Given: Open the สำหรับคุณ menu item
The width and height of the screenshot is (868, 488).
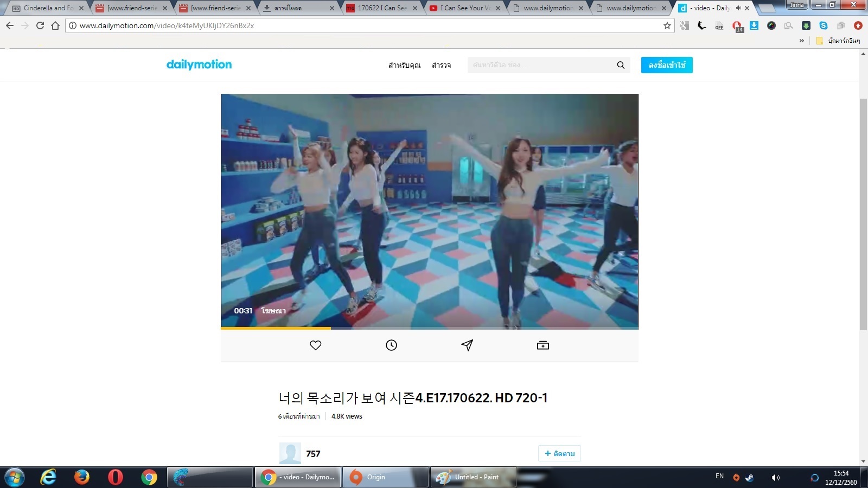Looking at the screenshot, I should tap(405, 65).
